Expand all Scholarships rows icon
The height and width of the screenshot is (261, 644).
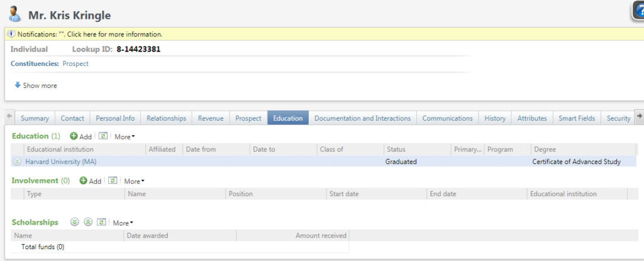[x=75, y=223]
